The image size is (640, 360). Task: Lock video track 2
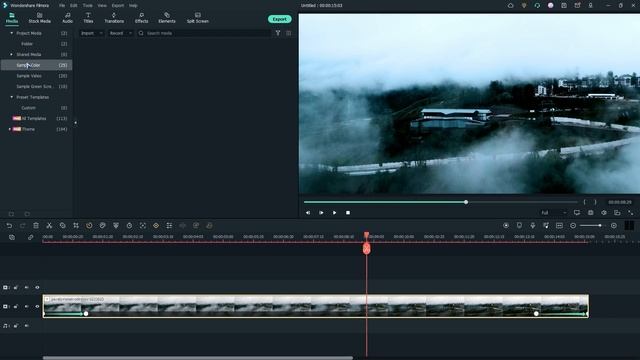(16, 287)
